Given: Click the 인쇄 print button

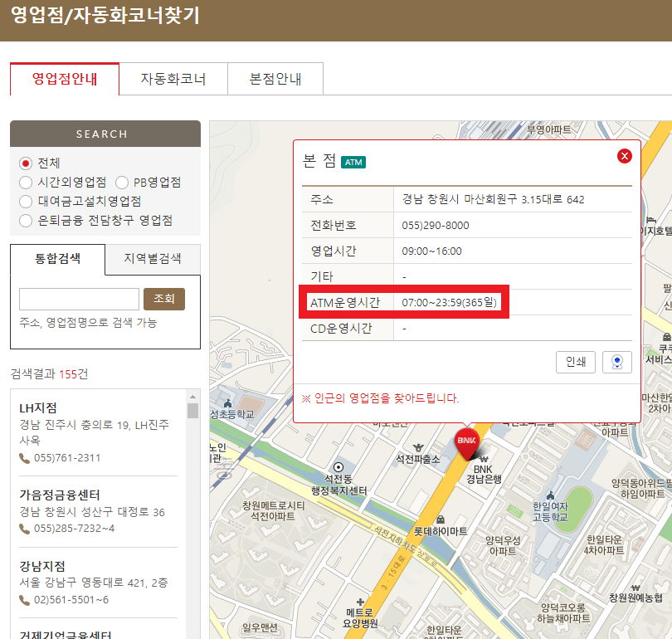Looking at the screenshot, I should click(x=576, y=362).
